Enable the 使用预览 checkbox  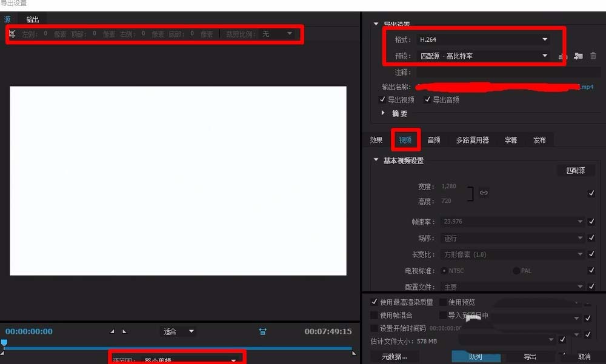444,302
